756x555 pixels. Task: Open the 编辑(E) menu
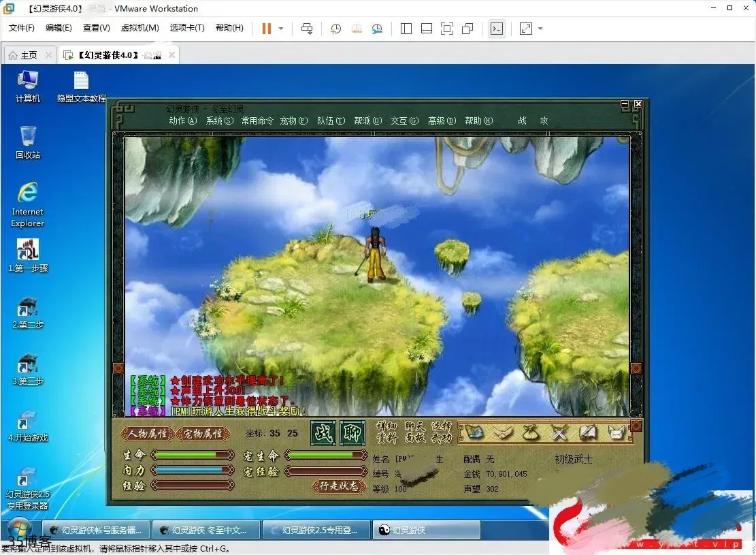point(59,28)
